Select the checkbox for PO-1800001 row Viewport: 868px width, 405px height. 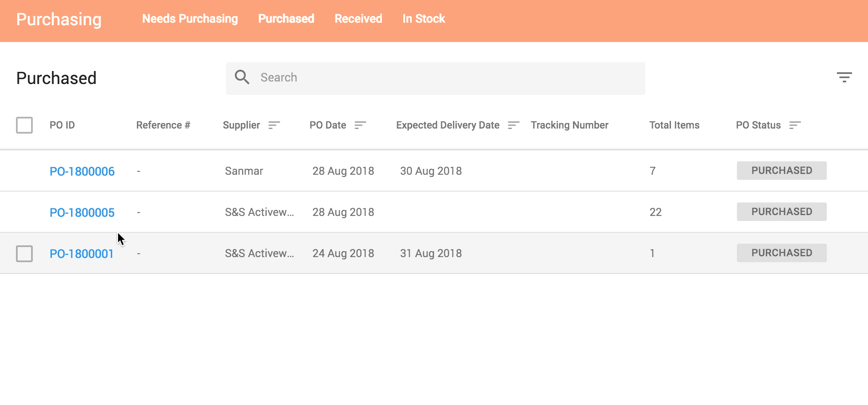pyautogui.click(x=24, y=253)
